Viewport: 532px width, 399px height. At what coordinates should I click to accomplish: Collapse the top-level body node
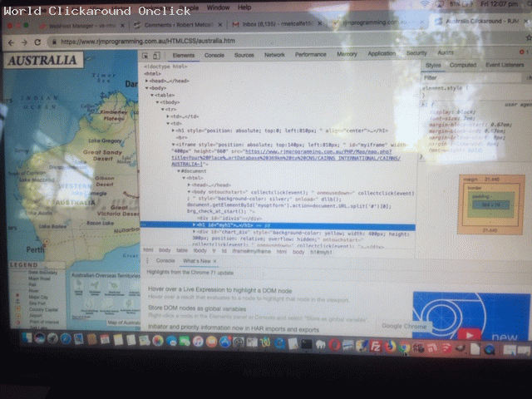point(147,88)
